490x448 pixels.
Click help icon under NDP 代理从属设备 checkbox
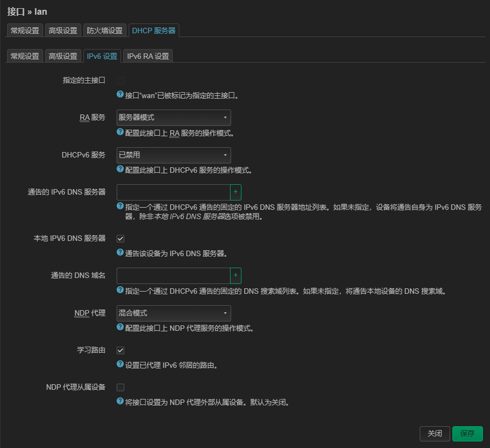click(x=120, y=402)
